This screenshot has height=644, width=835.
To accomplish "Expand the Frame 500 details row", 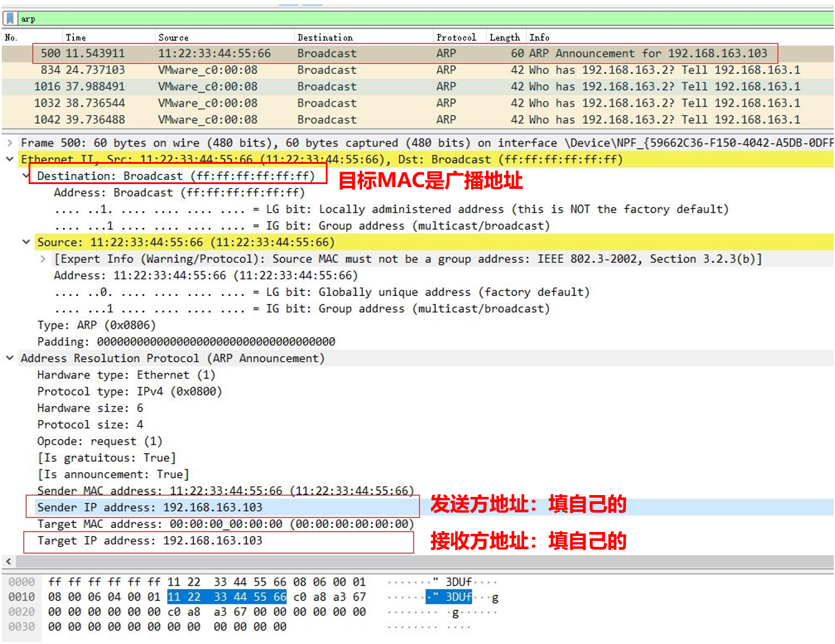I will [x=10, y=143].
